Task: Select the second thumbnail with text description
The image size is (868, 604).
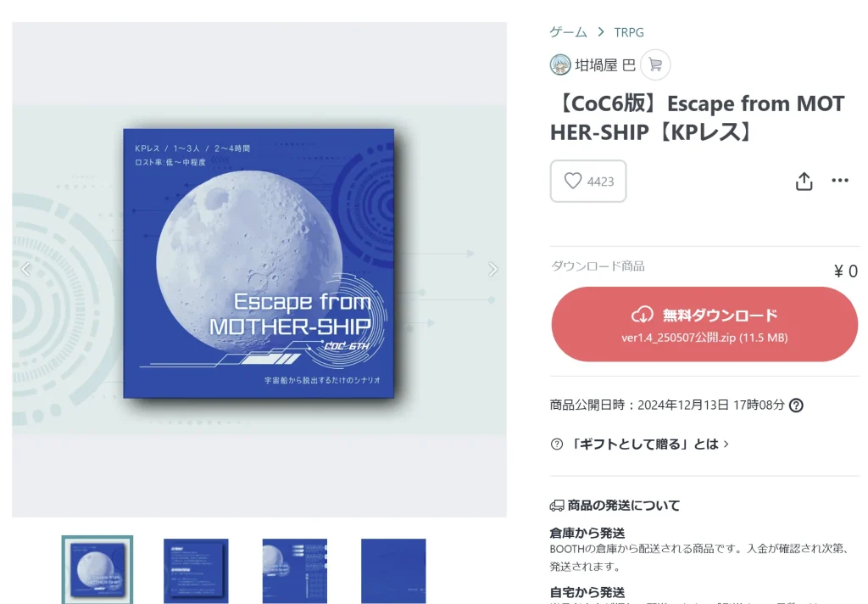Action: tap(196, 571)
